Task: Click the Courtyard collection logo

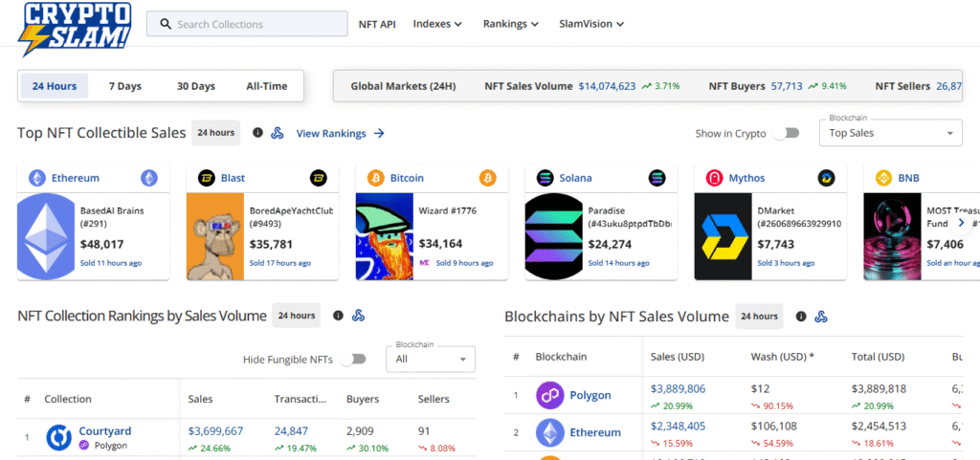Action: 59,438
